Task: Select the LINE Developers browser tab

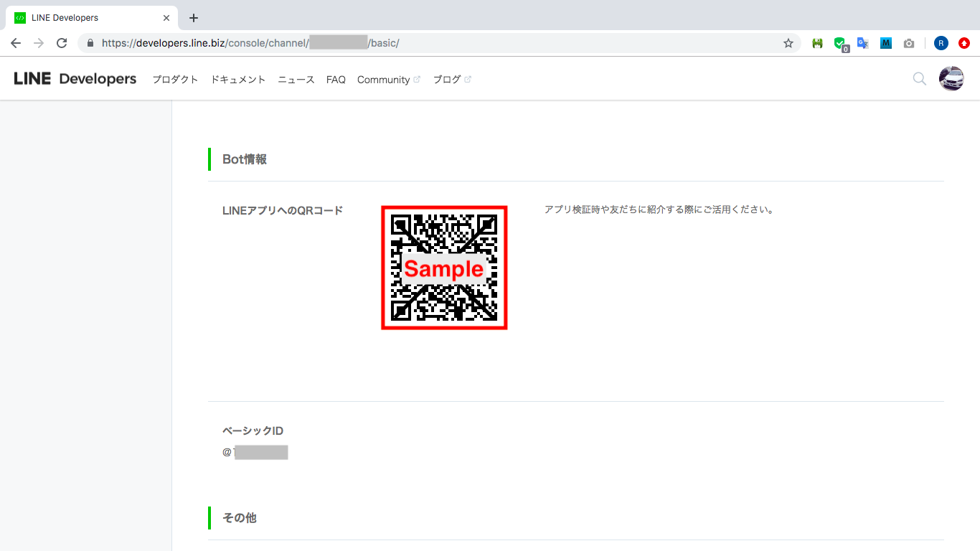Action: (x=91, y=18)
